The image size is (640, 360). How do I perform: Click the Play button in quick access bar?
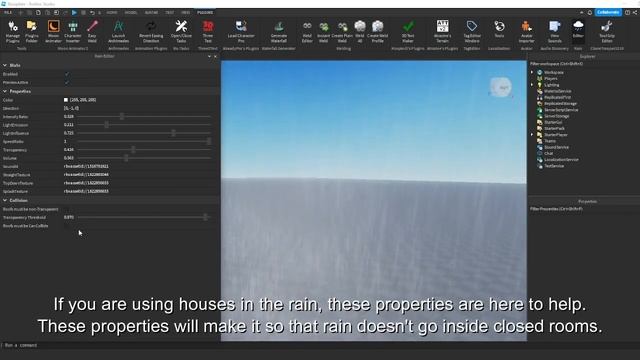74,13
